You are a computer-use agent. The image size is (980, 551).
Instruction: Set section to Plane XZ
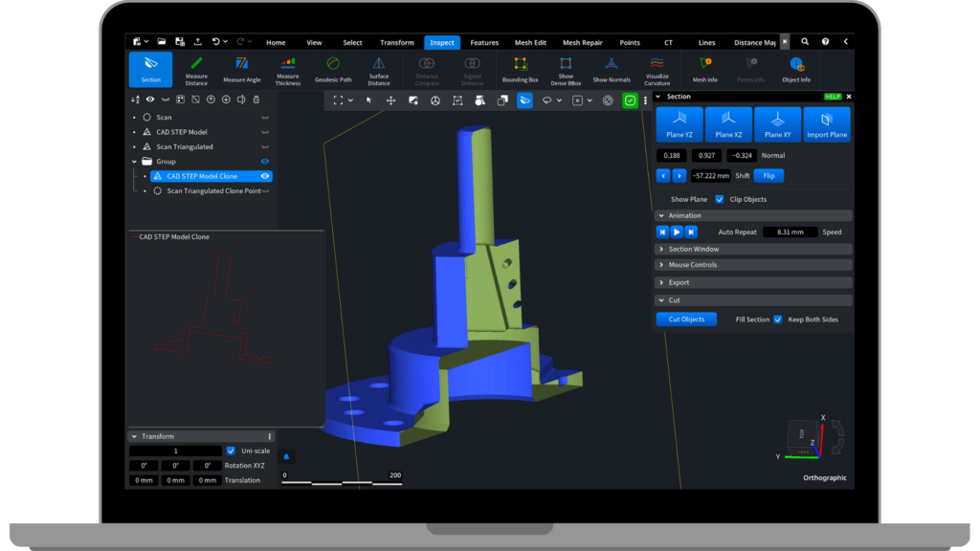[x=728, y=124]
